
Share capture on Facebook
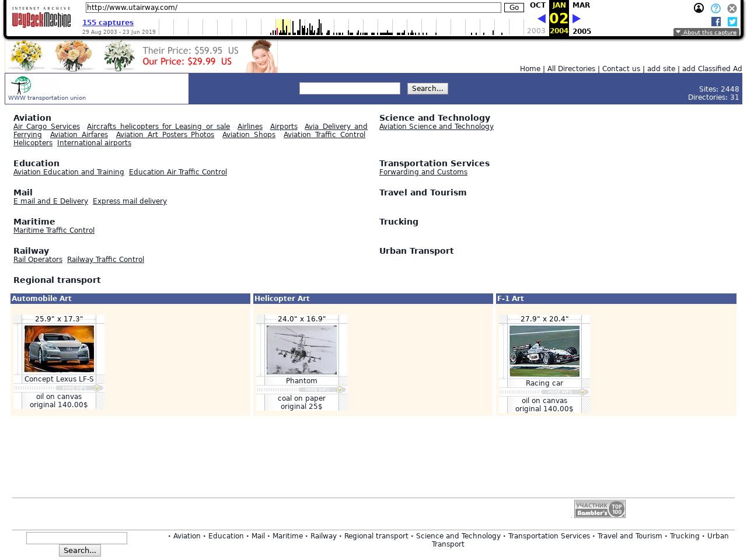click(716, 22)
